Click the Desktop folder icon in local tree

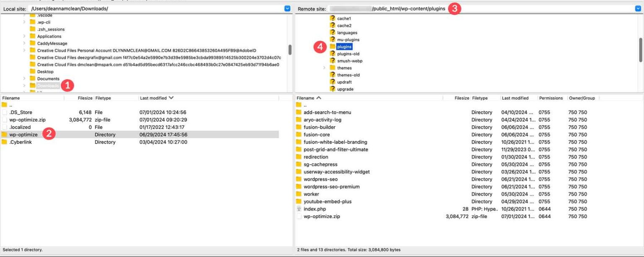coord(33,71)
